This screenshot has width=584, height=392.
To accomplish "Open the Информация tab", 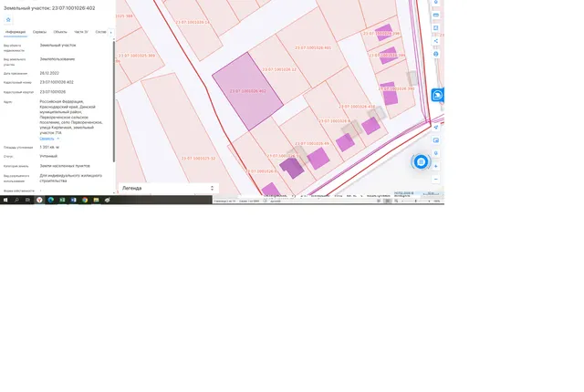I will coord(16,32).
